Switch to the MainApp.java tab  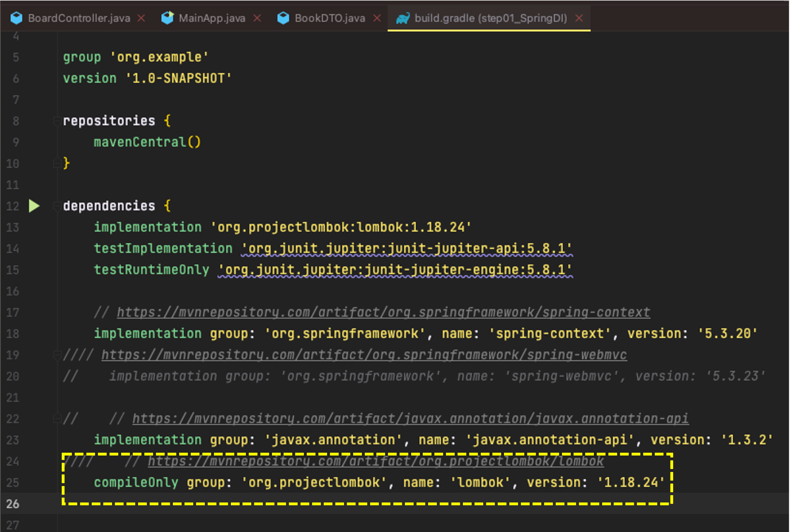(x=212, y=18)
